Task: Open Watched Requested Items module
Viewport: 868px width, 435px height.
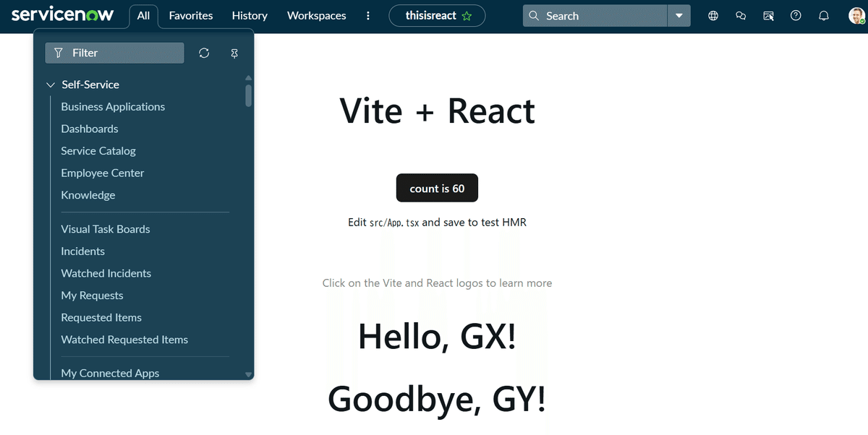Action: click(x=124, y=340)
